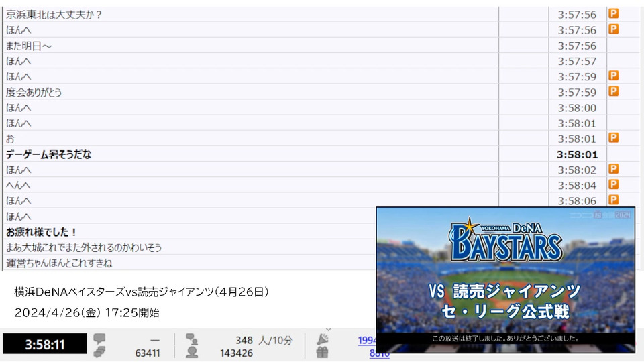This screenshot has height=362, width=644.
Task: Click the premium P icon at 3:57:56 ほんへ row
Action: (x=614, y=29)
